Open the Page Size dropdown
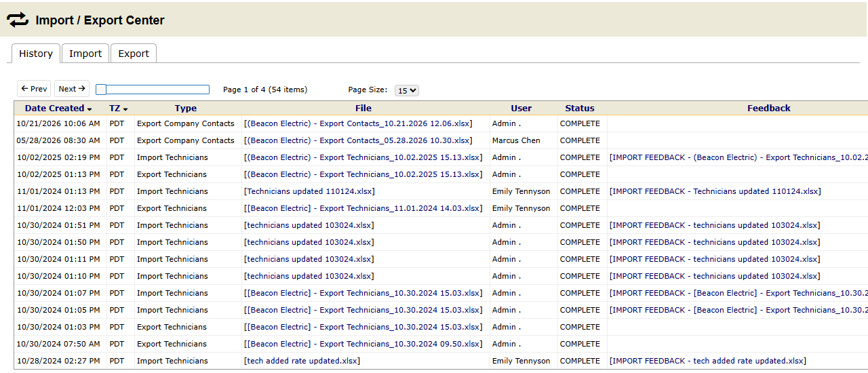The image size is (868, 373). pos(407,90)
